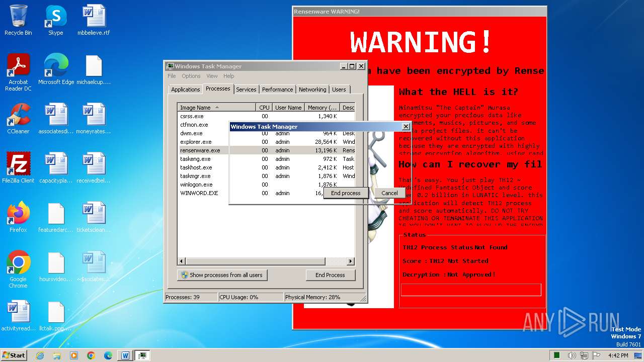Switch to the Applications tab
644x362 pixels.
click(185, 89)
